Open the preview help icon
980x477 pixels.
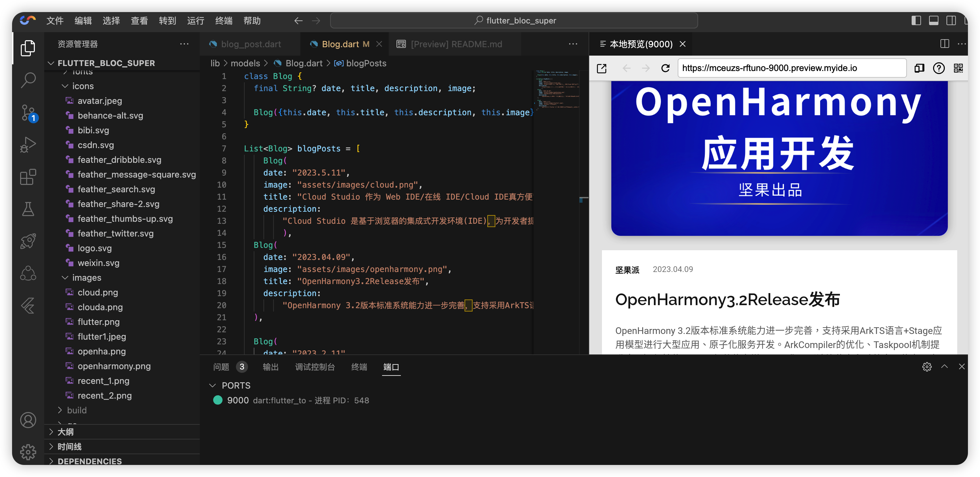coord(938,68)
